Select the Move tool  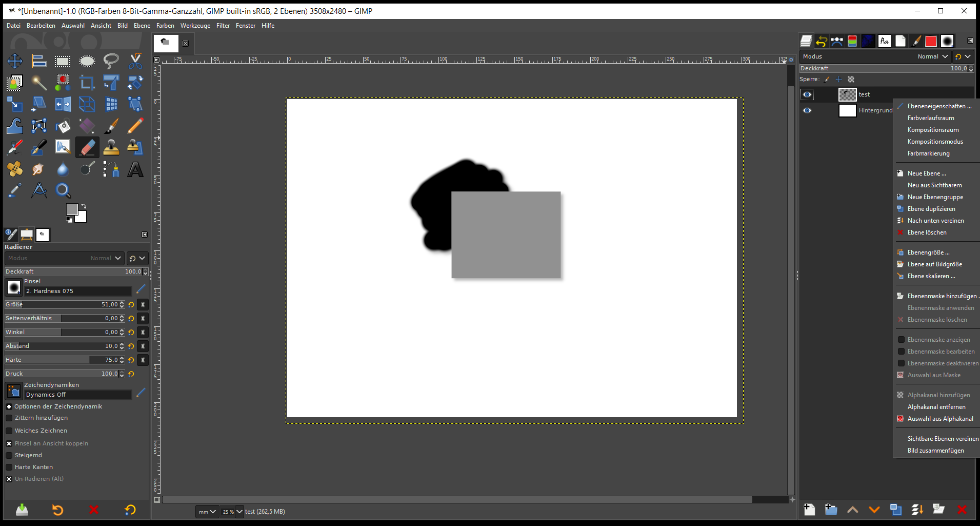tap(14, 61)
